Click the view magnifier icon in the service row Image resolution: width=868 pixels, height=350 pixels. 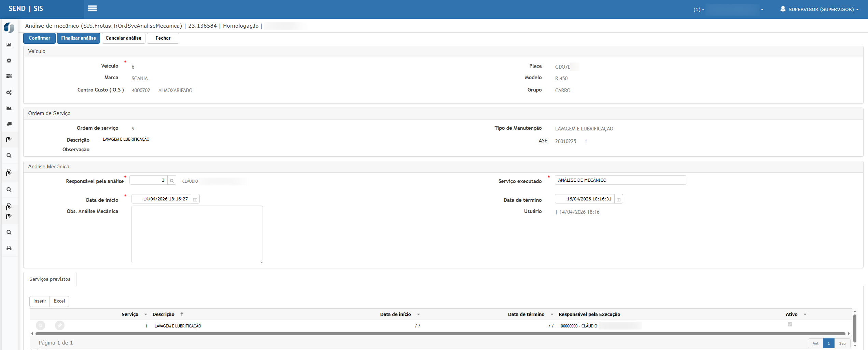pyautogui.click(x=40, y=325)
